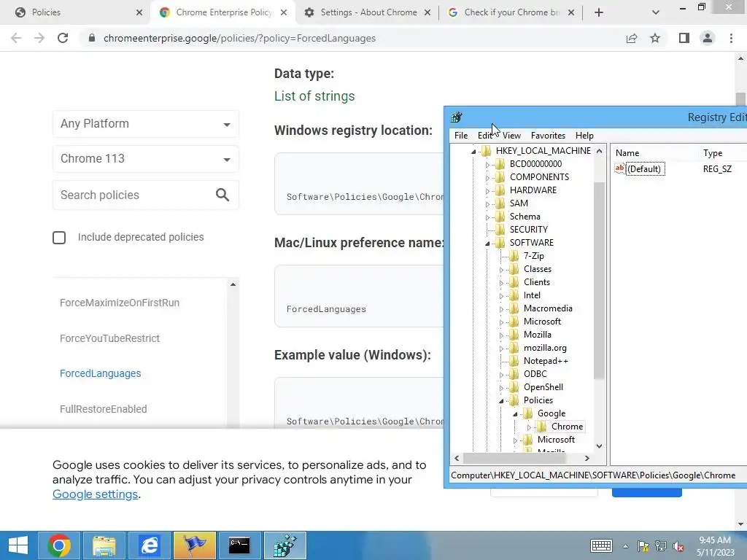The image size is (747, 560).
Task: Check Include deprecated policies checkbox
Action: coord(59,238)
